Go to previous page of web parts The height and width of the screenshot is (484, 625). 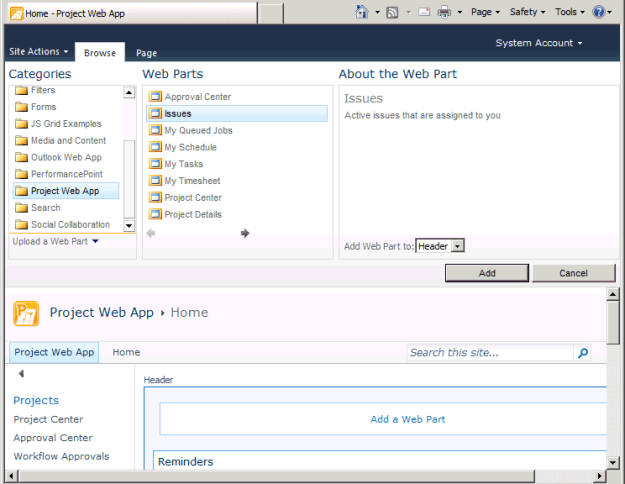click(151, 233)
